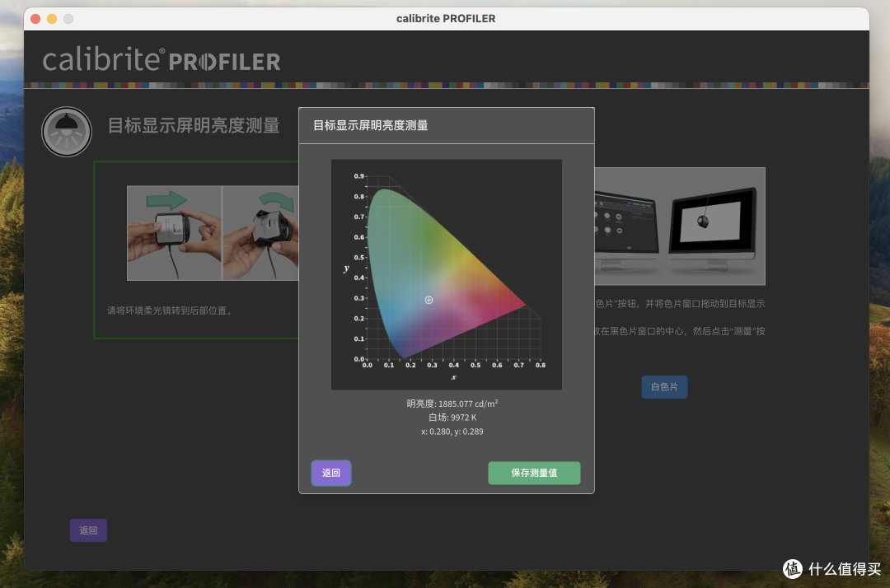Click the 值 watermark logo
890x588 pixels.
coord(792,569)
